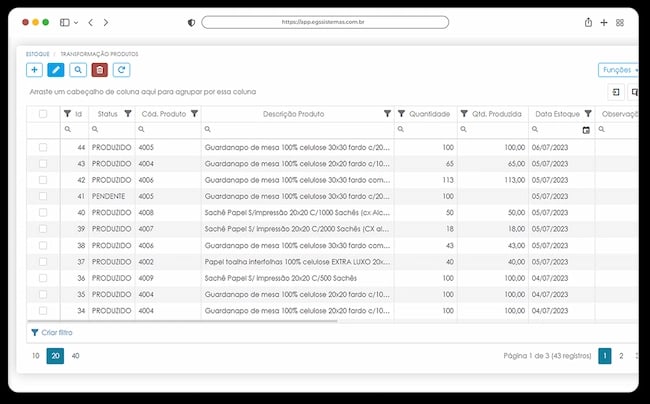Click the funnel icon beside Criar filtro
This screenshot has height=404, width=650.
click(35, 332)
